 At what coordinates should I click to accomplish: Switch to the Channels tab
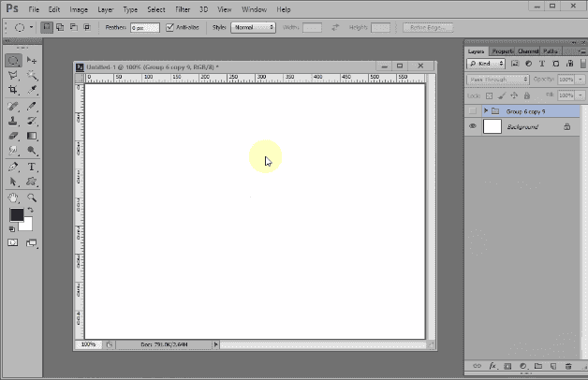(528, 51)
